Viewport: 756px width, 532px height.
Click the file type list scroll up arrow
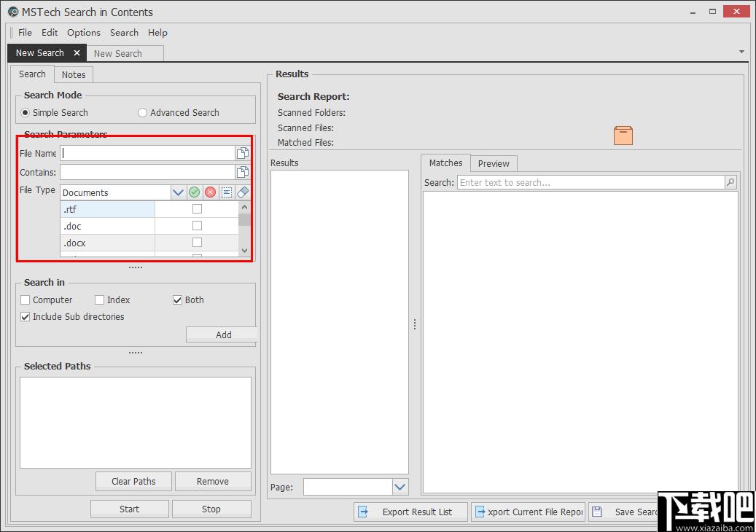[244, 207]
